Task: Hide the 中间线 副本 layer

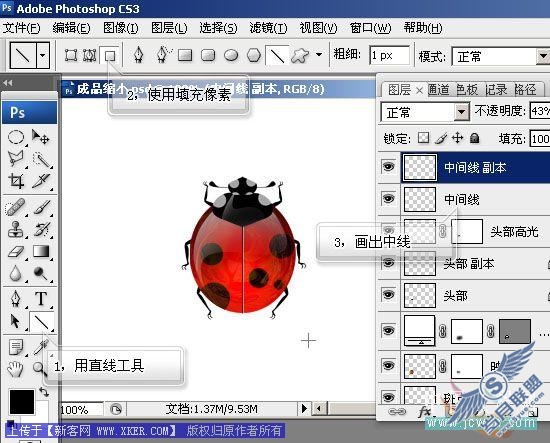Action: coord(388,166)
